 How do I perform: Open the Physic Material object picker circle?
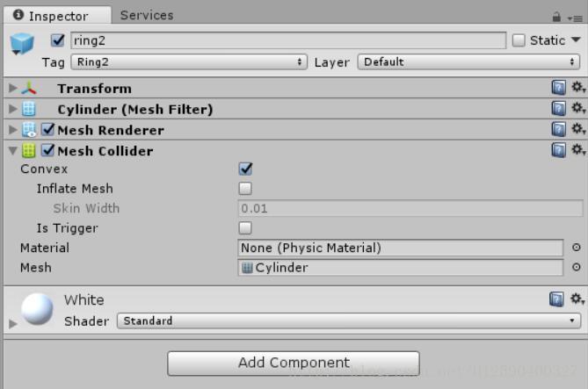click(577, 248)
